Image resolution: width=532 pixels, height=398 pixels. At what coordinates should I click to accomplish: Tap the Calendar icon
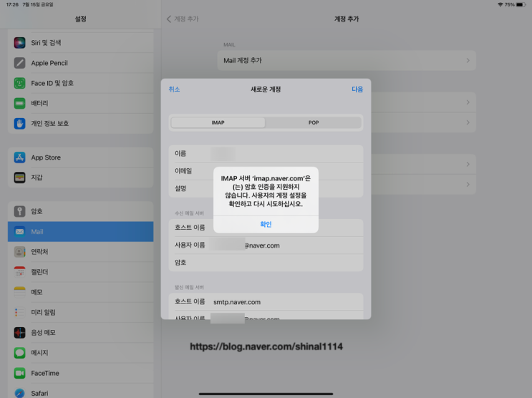pyautogui.click(x=19, y=272)
